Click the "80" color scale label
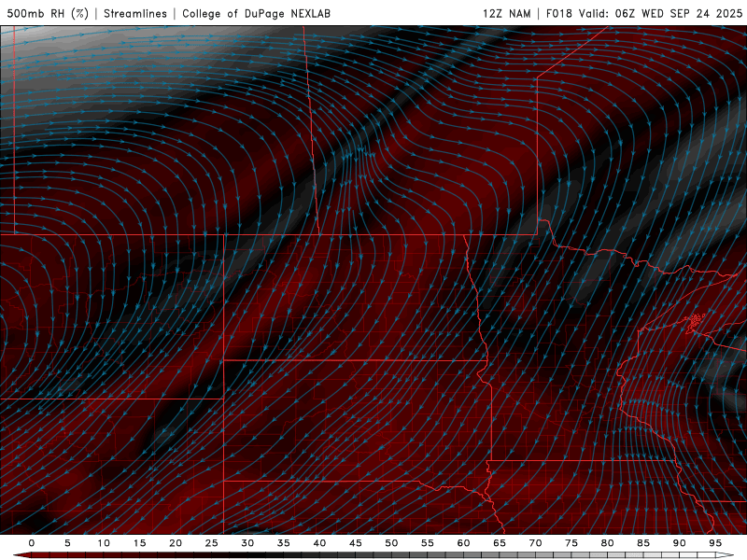The height and width of the screenshot is (560, 747). pyautogui.click(x=607, y=543)
